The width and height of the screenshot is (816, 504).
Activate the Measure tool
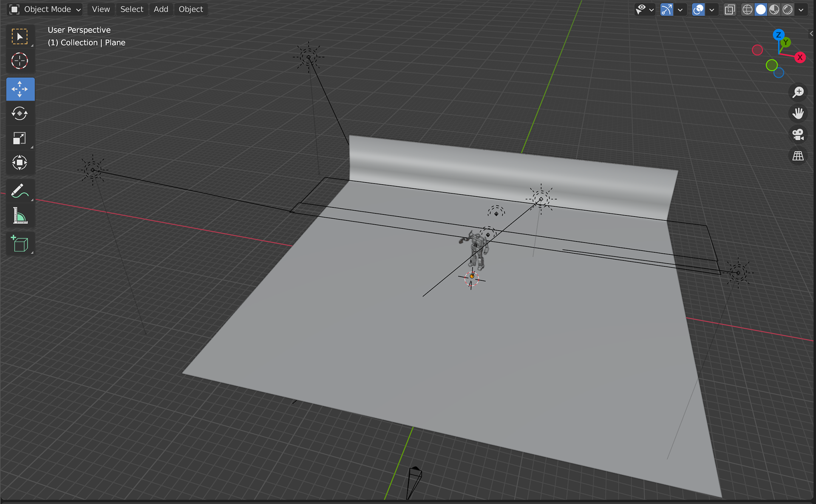point(20,216)
